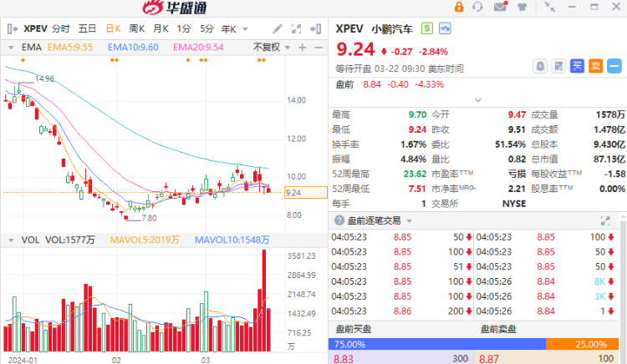Click the orange 卖 sell button
This screenshot has height=364, width=627.
coord(595,66)
